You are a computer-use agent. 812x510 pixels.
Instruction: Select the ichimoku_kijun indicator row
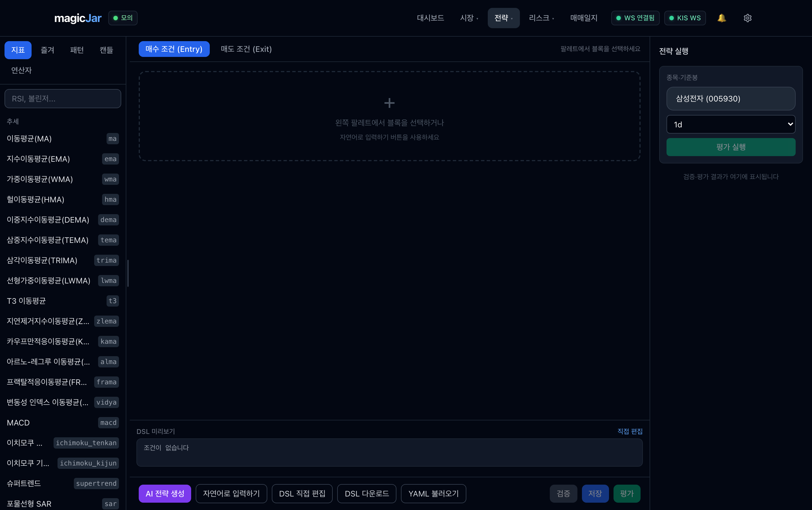pos(63,463)
